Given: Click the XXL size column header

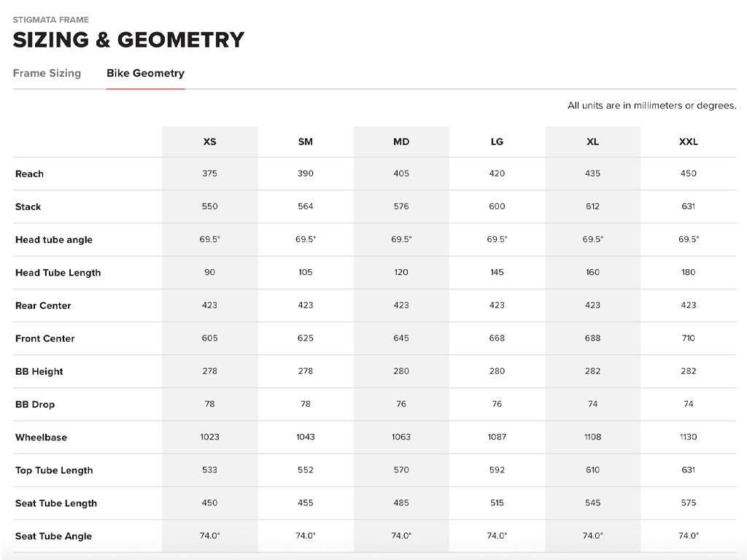Looking at the screenshot, I should (x=689, y=141).
